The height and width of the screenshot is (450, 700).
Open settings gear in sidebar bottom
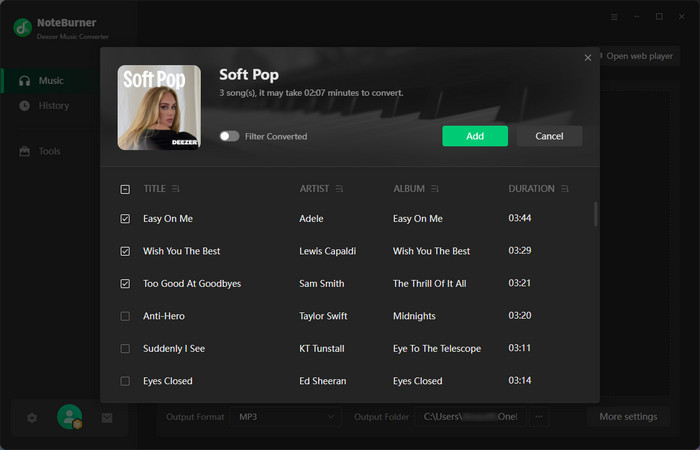point(32,418)
